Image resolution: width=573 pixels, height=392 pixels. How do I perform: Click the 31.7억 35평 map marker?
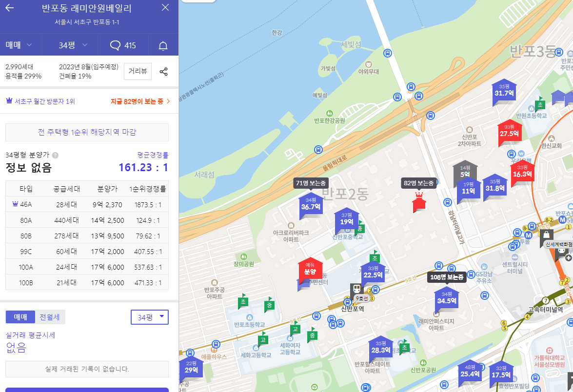504,91
